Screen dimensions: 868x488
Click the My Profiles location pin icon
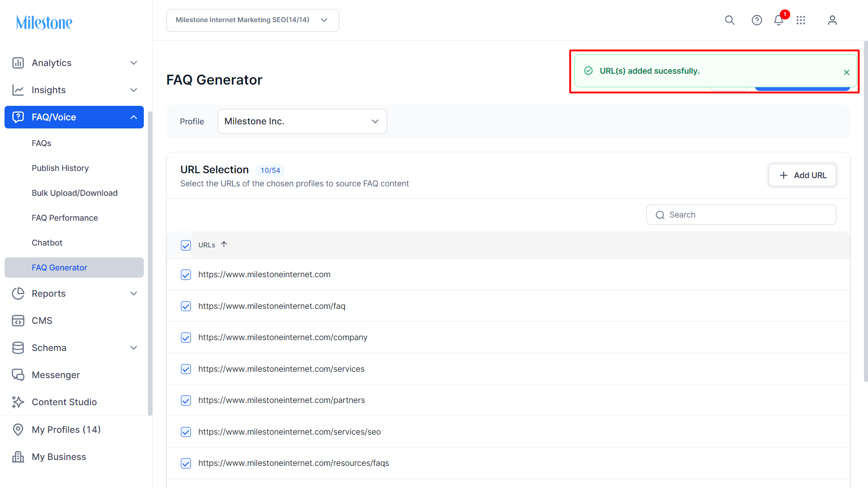[18, 430]
